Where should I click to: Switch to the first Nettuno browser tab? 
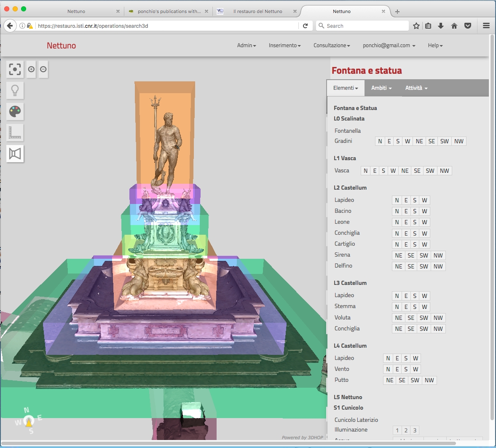coord(76,11)
